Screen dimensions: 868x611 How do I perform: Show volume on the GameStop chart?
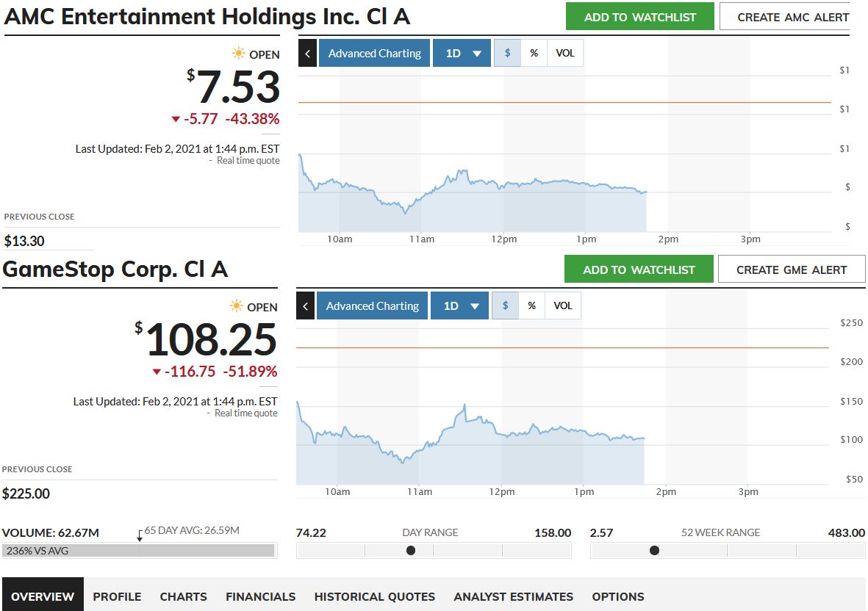[x=563, y=306]
